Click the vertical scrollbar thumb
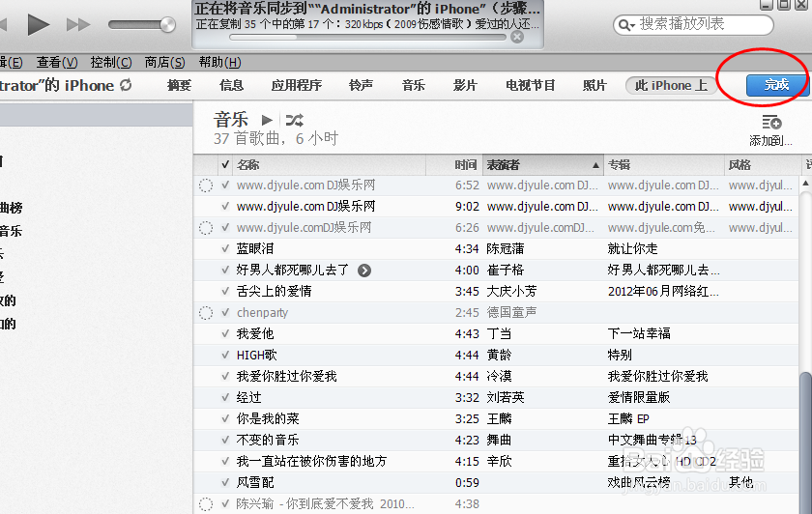 tap(805, 443)
